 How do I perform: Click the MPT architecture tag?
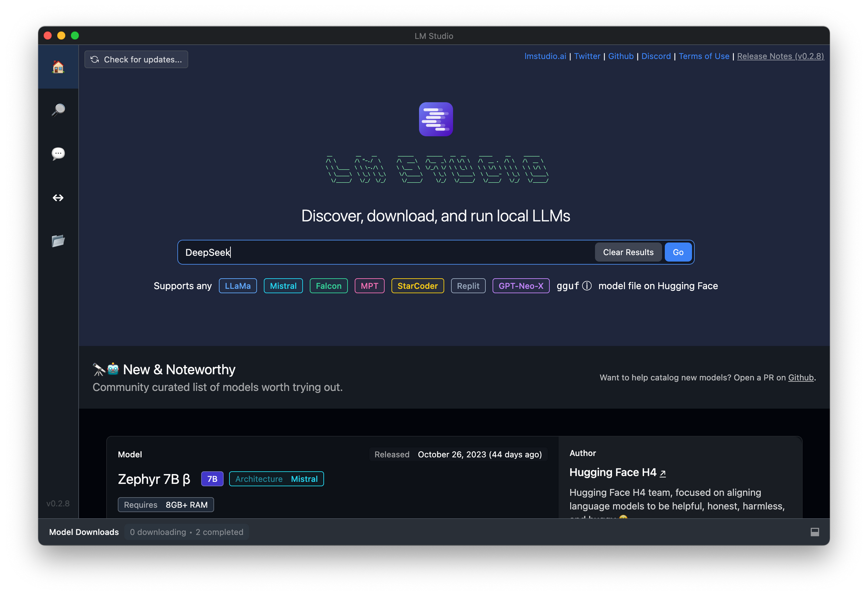point(369,286)
